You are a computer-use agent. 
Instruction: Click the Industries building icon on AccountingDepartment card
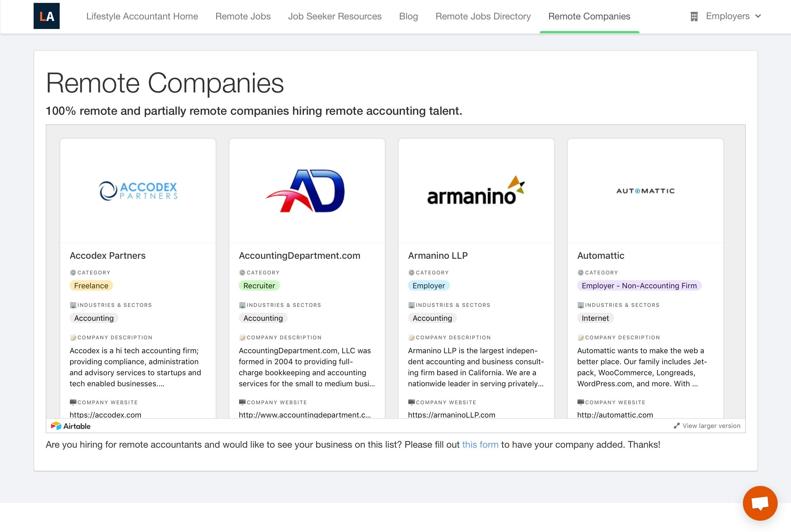[242, 305]
